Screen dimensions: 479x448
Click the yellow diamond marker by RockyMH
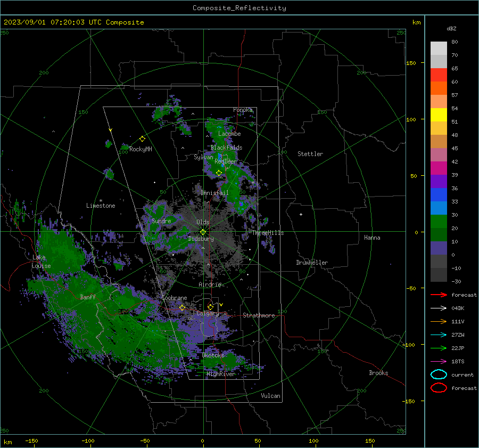tap(142, 139)
